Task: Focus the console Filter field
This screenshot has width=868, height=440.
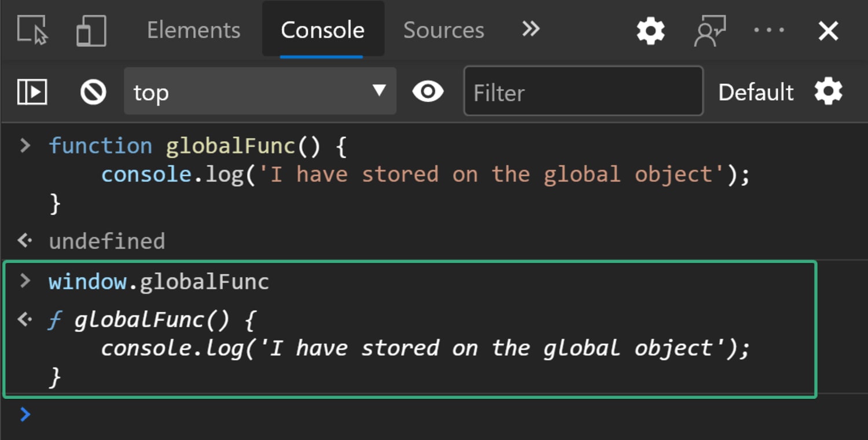Action: click(583, 91)
